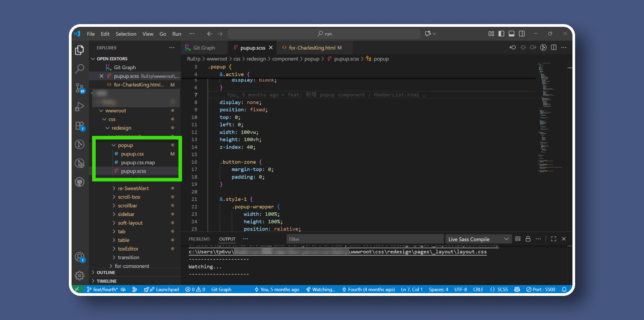Expand the OUTLINE section
This screenshot has width=644, height=320.
click(x=106, y=273)
